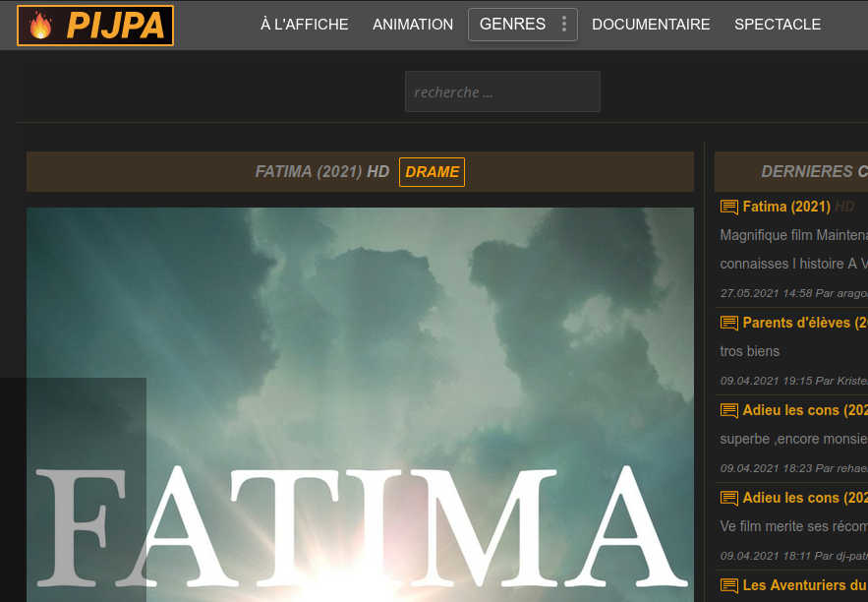Click comment icon next to Fatima (2021)
The image size is (868, 602).
[x=729, y=208]
